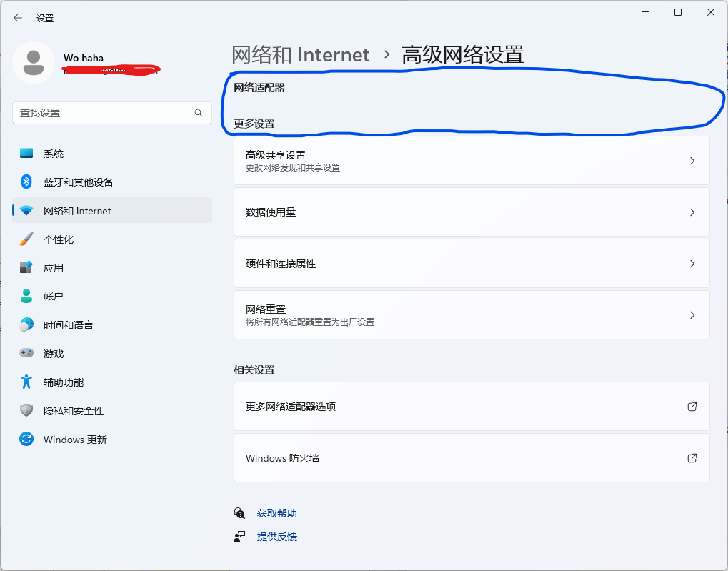Click the Bluetooth icon in sidebar
This screenshot has width=728, height=571.
coord(26,182)
